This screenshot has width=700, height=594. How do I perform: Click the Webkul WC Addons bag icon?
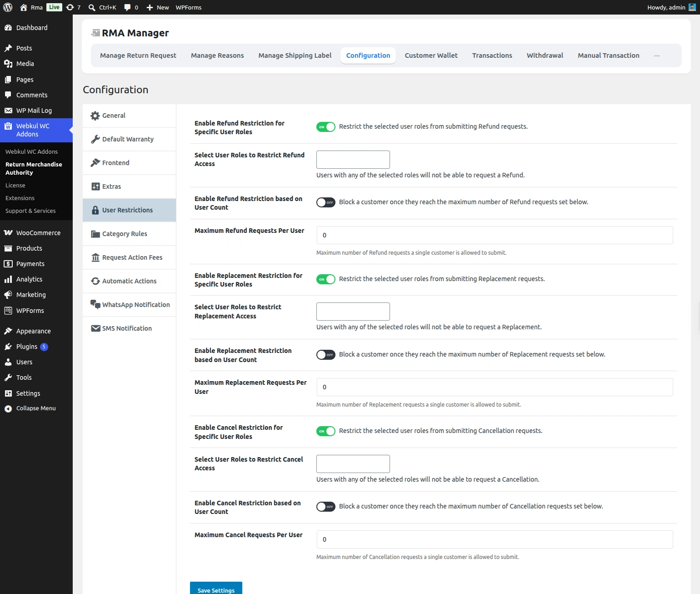click(8, 126)
